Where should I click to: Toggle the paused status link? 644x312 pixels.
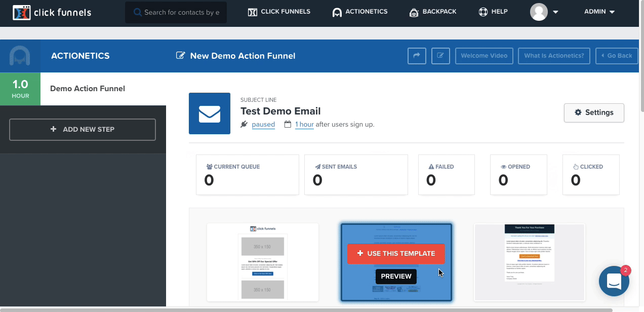tap(263, 125)
